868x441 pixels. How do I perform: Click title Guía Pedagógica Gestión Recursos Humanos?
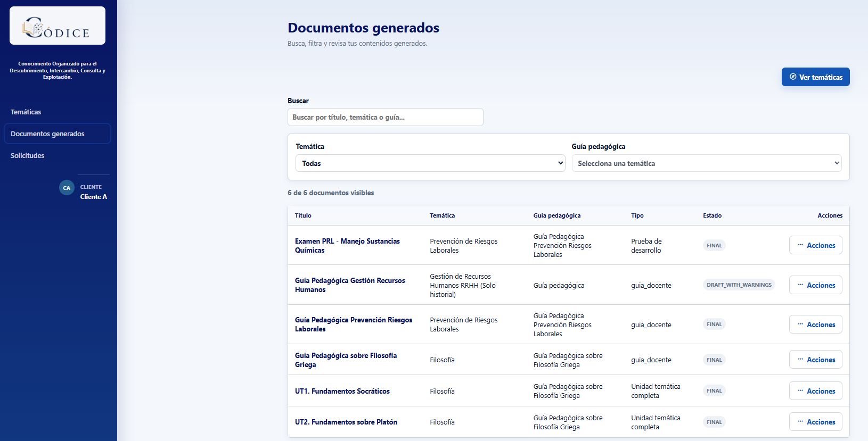[x=350, y=285]
